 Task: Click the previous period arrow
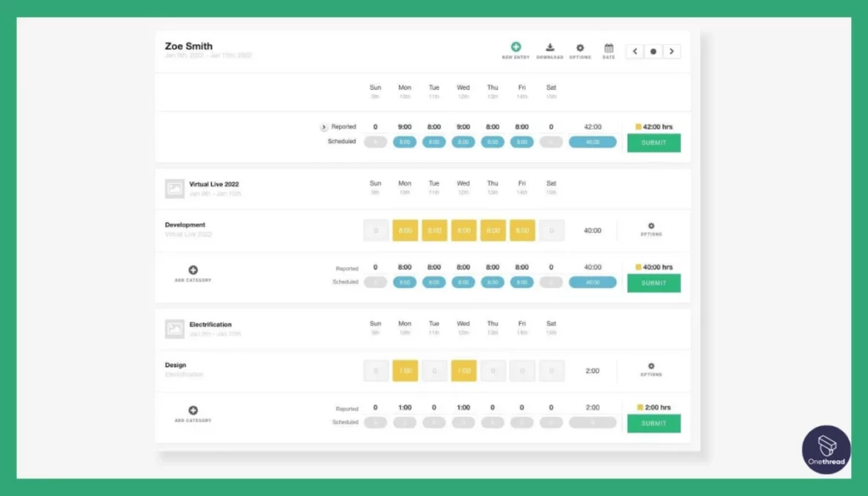(634, 51)
